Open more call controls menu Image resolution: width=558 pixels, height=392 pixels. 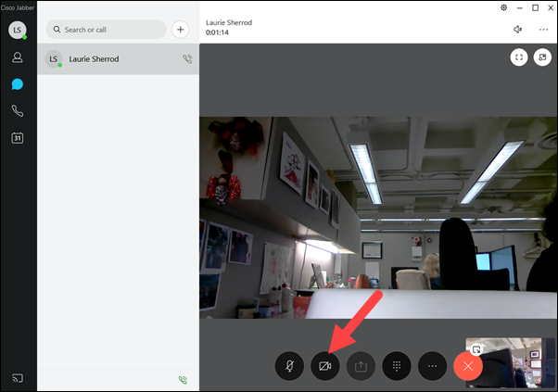pos(432,366)
